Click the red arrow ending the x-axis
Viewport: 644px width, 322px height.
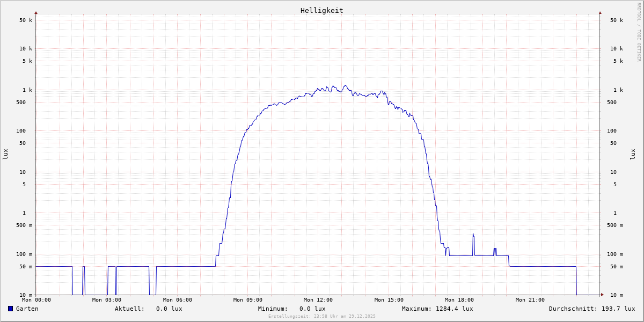602,295
